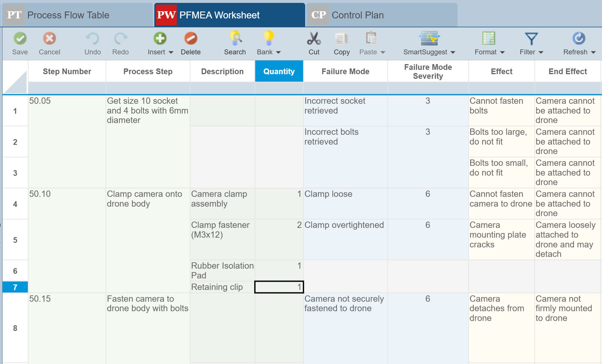Click the Redo arrow icon
The image size is (602, 364).
(x=120, y=39)
